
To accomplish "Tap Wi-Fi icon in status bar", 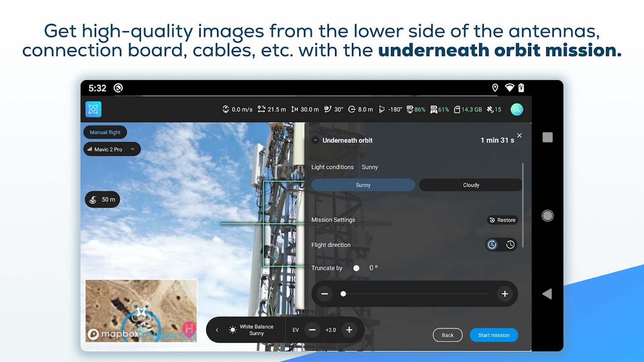I will pos(509,88).
